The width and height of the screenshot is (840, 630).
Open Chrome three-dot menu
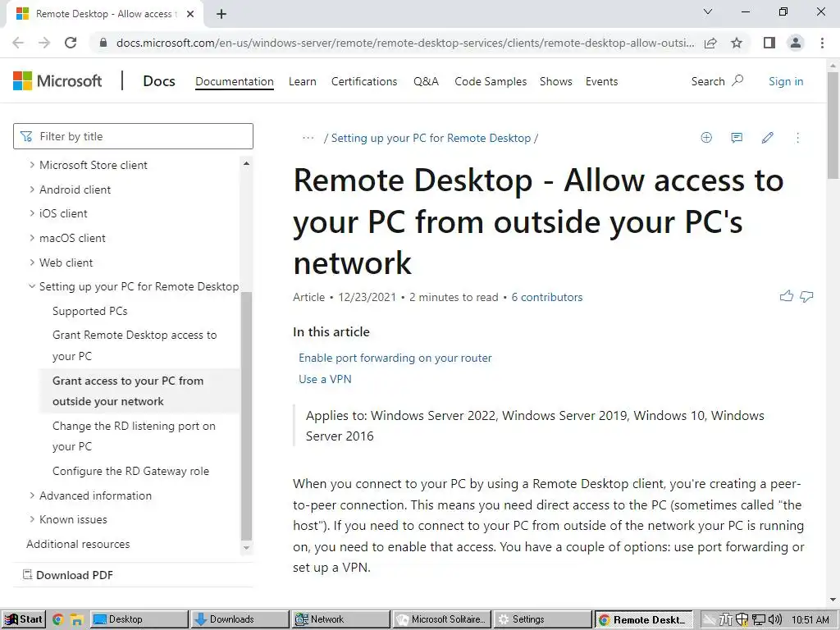(822, 43)
